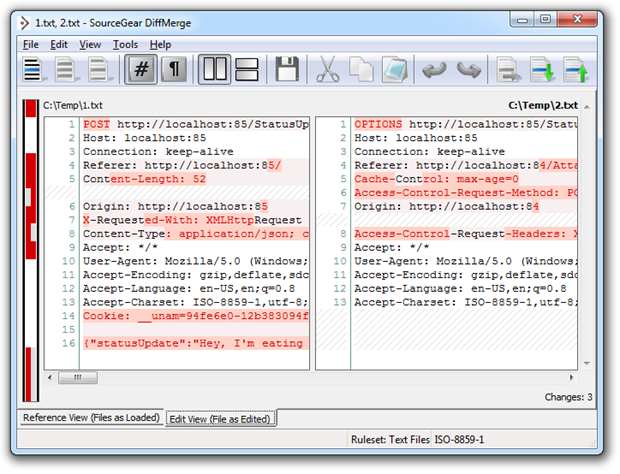Redo edit arrow icon
The image size is (620, 474).
click(469, 70)
